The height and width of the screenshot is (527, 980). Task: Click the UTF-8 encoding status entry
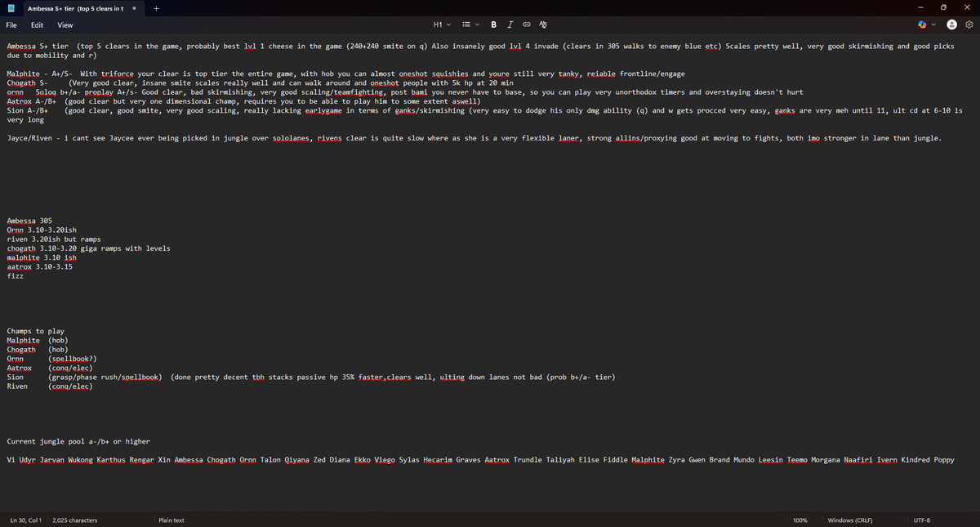[921, 520]
